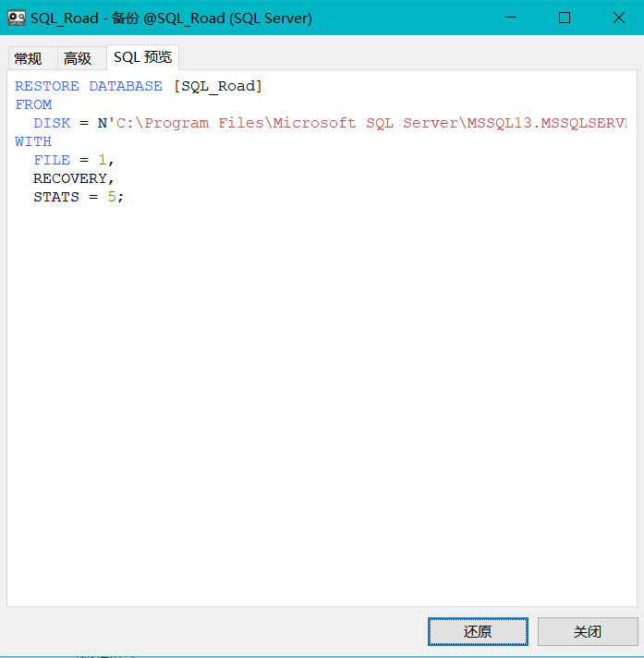Close the window with the X
Screen dimensions: 644x658
click(618, 18)
